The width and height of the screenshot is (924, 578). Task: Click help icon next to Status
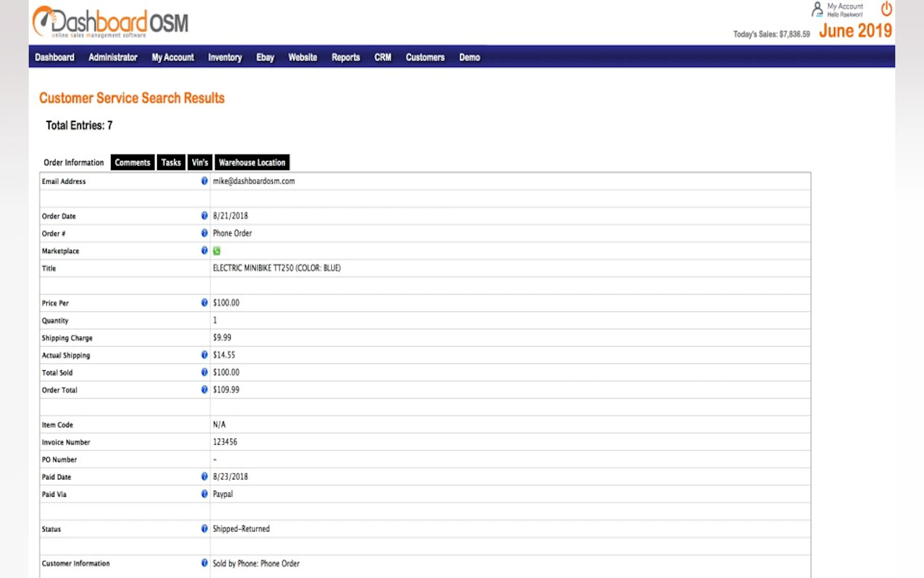(204, 528)
